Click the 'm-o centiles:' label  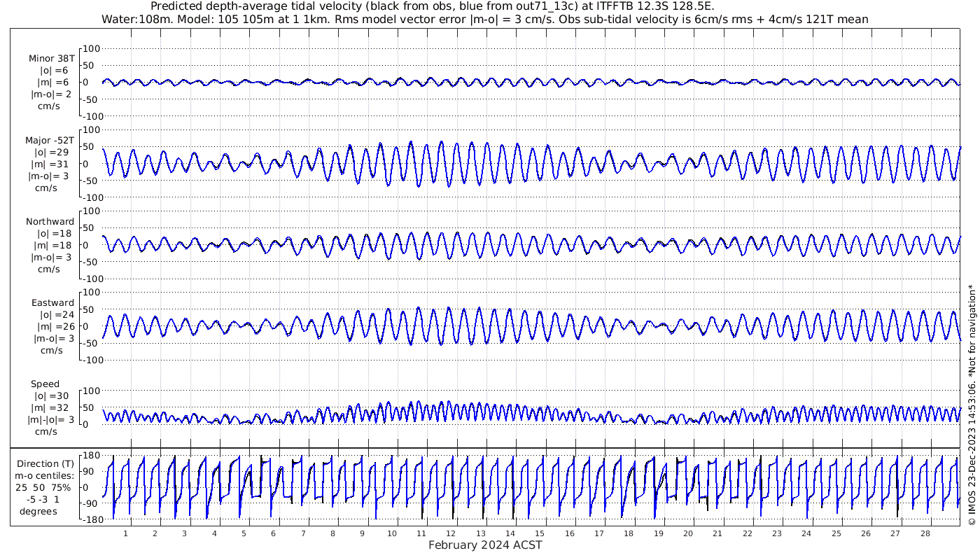(45, 476)
